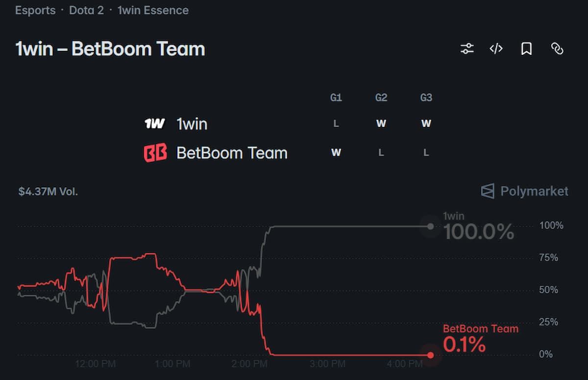Select the 1win team name

[192, 124]
